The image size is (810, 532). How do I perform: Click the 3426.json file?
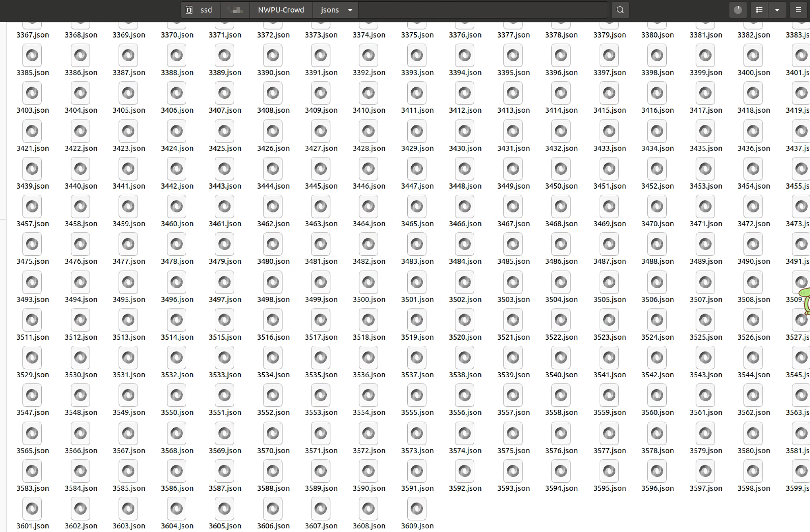(273, 131)
